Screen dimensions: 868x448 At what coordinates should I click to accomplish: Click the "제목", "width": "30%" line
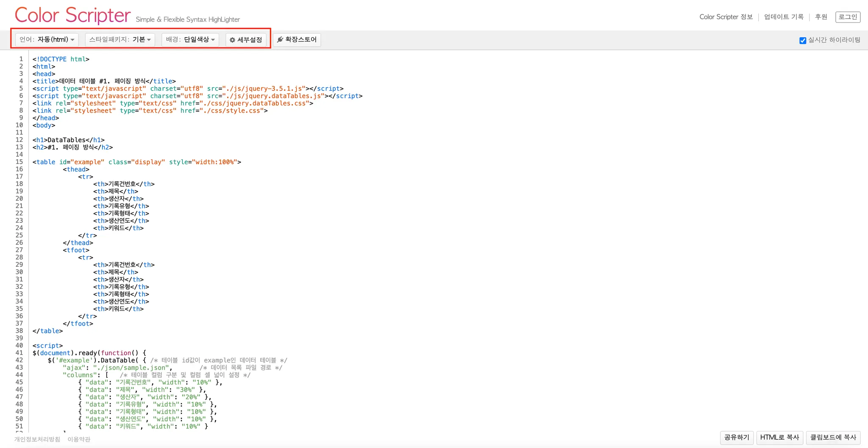point(142,390)
